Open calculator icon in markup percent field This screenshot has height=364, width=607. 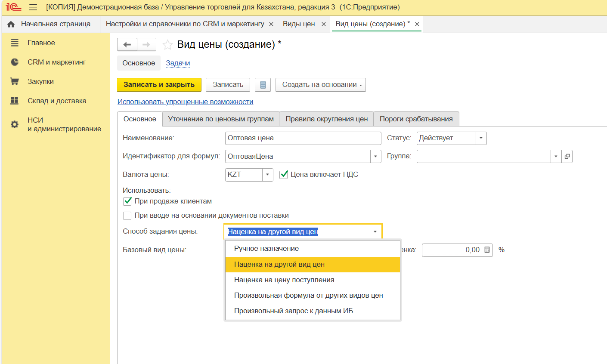click(487, 250)
